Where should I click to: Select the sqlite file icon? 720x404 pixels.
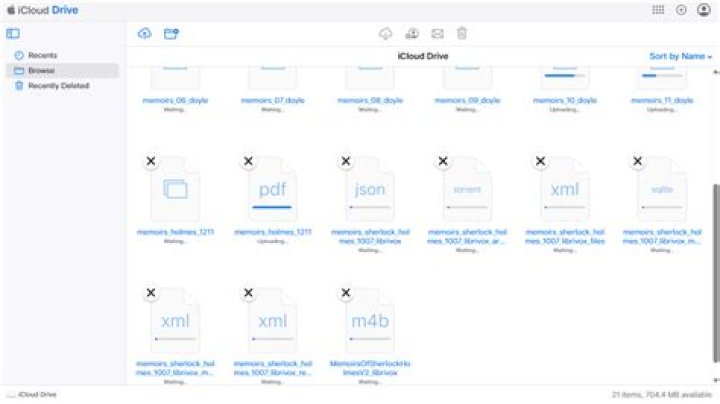(x=662, y=189)
